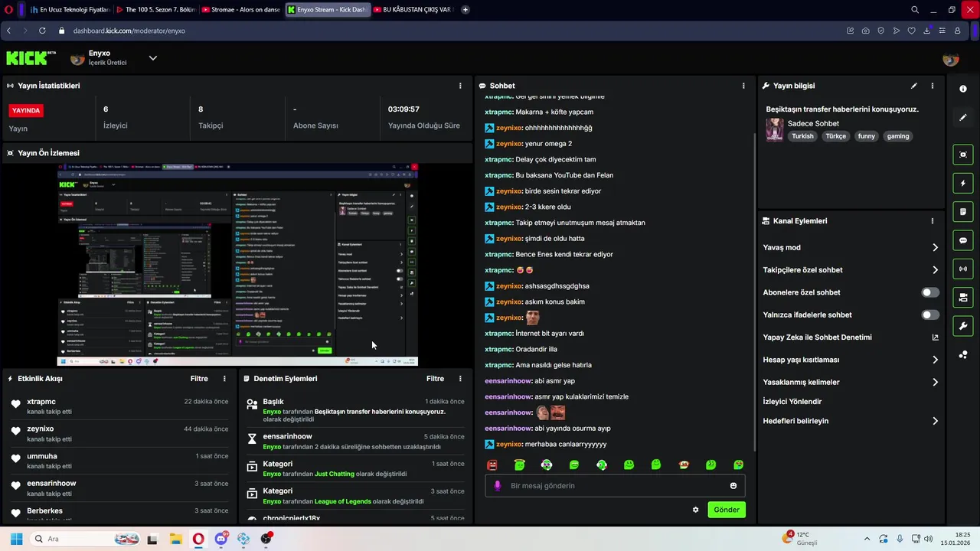Toggle the stream preview widget sidebar icon
980x551 pixels.
pos(963,155)
